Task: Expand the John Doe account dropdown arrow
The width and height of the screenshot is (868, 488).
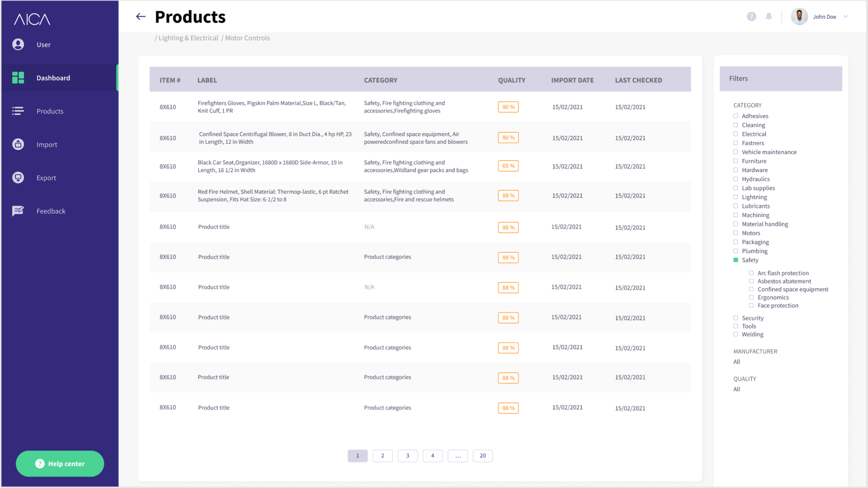Action: point(845,17)
